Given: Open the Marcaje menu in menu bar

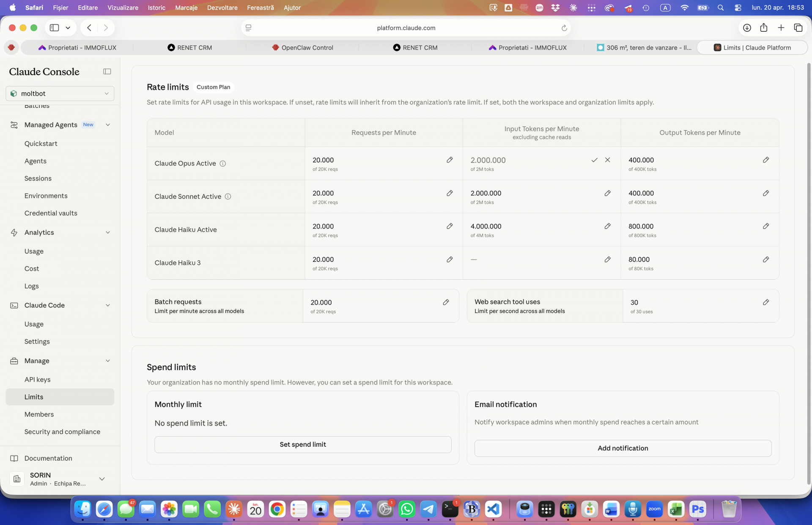Looking at the screenshot, I should pos(186,8).
